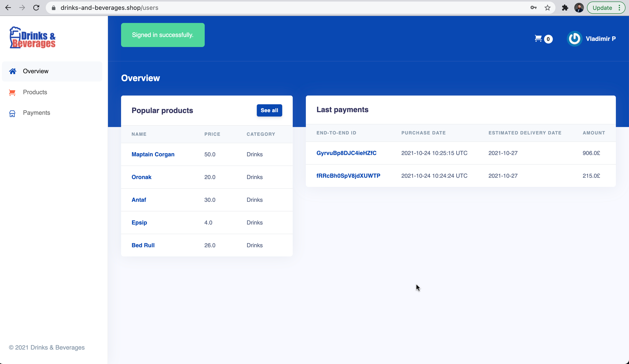
Task: Open payment GyrvuBp8DJC4ieHZfC
Action: (x=346, y=153)
